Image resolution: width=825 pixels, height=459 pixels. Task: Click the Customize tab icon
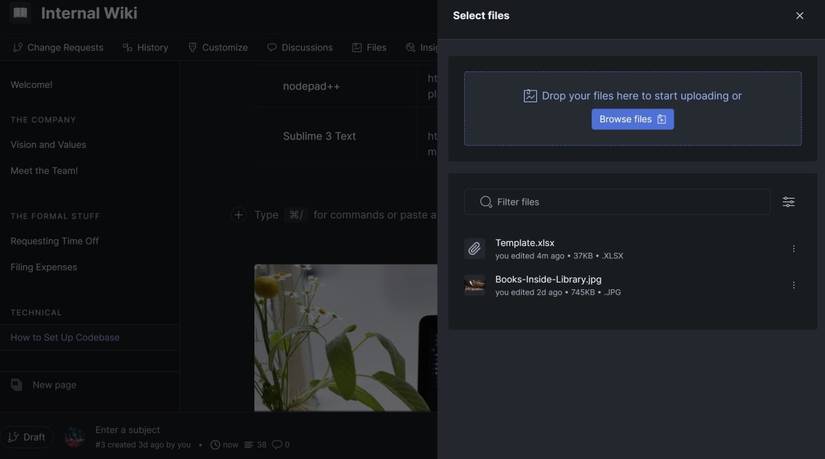click(x=192, y=47)
